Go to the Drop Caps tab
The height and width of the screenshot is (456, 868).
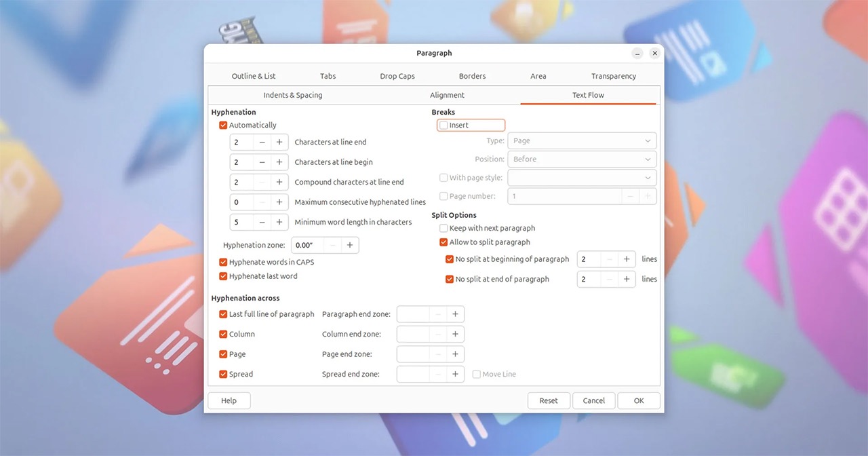397,76
